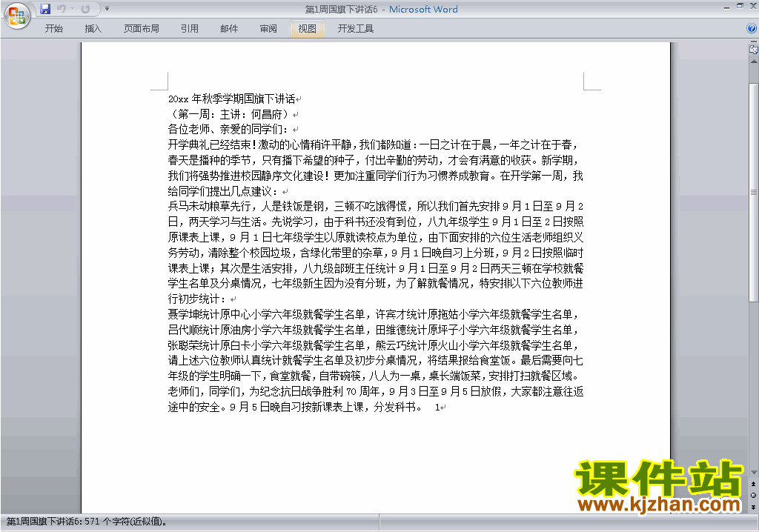This screenshot has height=532, width=759.
Task: Click the title line 20xx 年秋季学期国旗下讲话
Action: point(231,99)
